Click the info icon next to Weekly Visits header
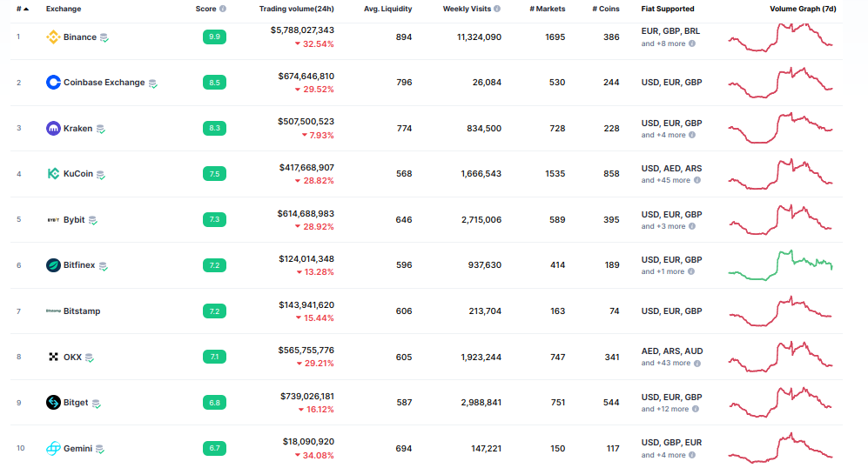The height and width of the screenshot is (468, 868). pos(497,9)
